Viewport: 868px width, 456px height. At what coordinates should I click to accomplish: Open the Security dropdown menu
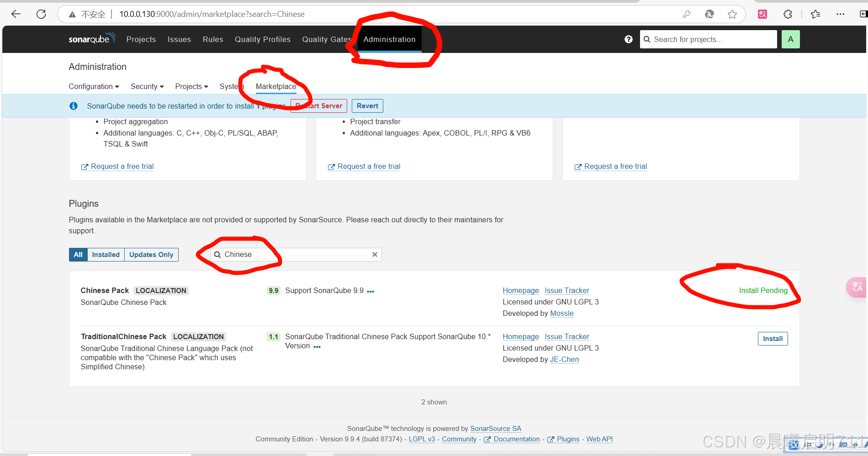coord(147,86)
